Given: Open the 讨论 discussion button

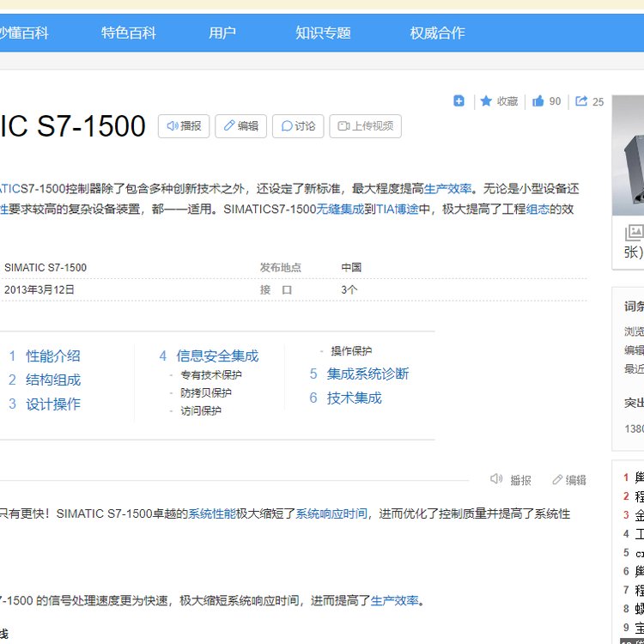Looking at the screenshot, I should tap(298, 126).
